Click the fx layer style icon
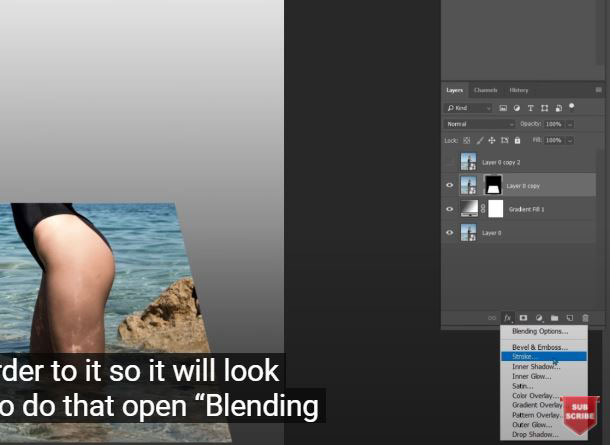This screenshot has width=610, height=445. click(508, 318)
